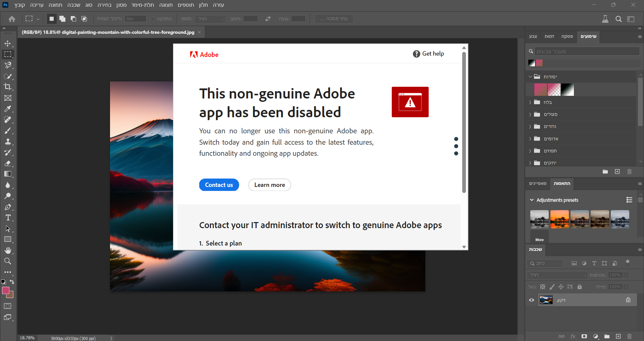644x341 pixels.
Task: Select the Move tool
Action: click(x=8, y=44)
